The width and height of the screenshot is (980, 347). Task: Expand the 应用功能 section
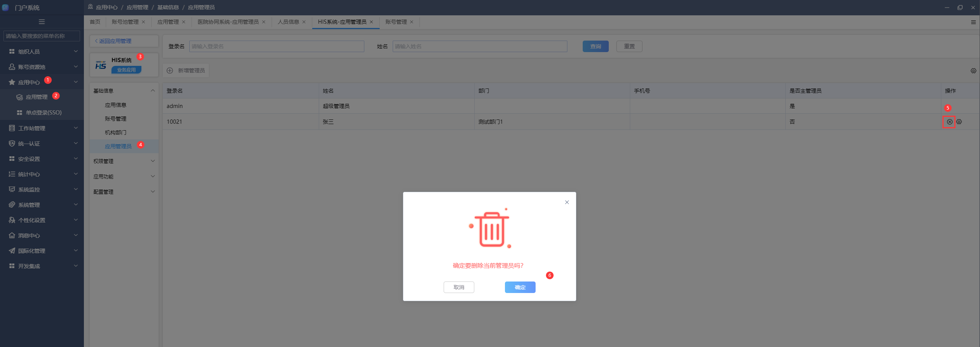click(124, 177)
